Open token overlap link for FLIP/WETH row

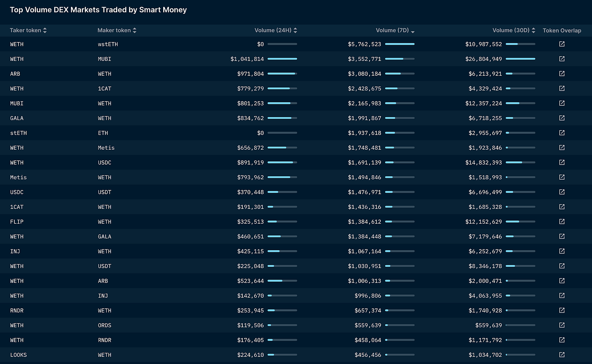pos(562,222)
